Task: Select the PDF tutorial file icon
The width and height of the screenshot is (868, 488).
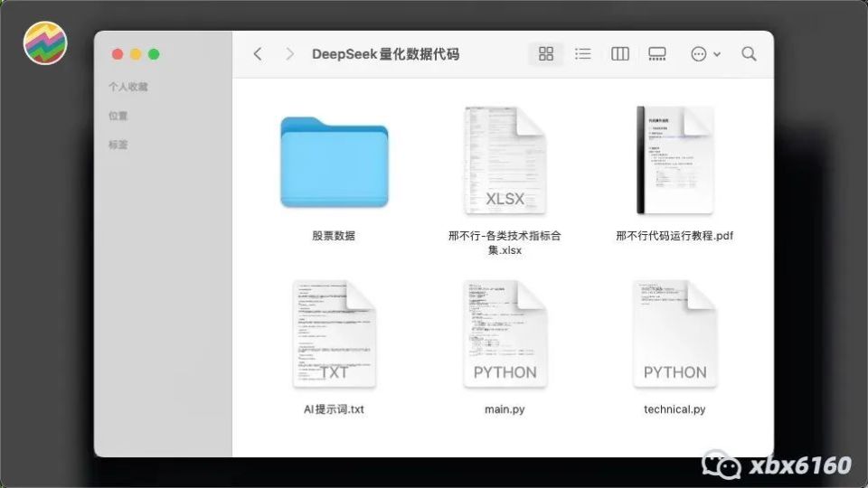Action: (675, 160)
